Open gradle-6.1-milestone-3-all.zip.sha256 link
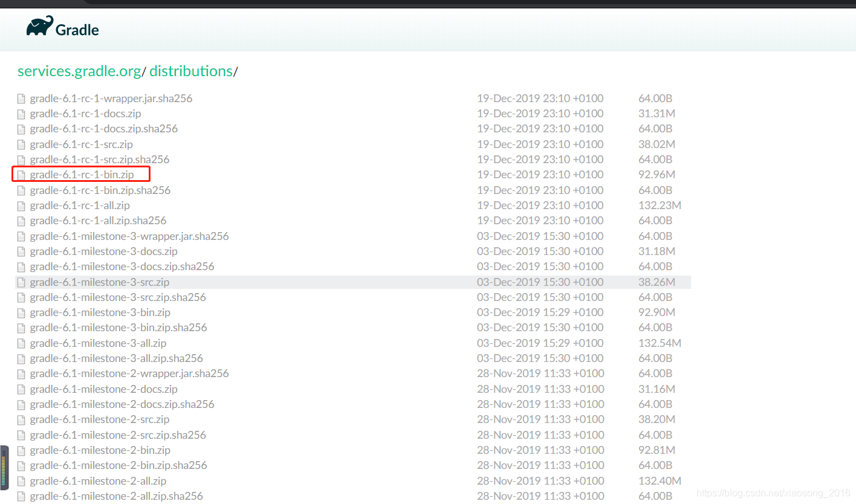Viewport: 856px width, 504px height. (x=117, y=358)
